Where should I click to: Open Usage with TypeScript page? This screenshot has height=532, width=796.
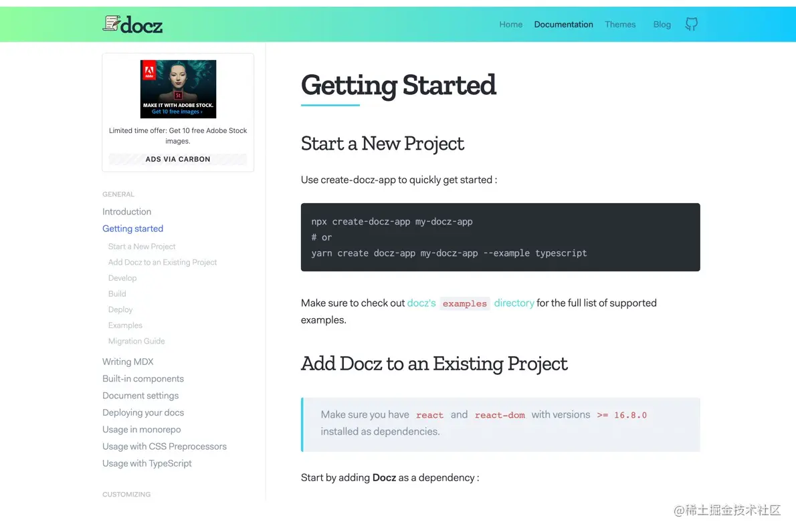[x=147, y=463]
